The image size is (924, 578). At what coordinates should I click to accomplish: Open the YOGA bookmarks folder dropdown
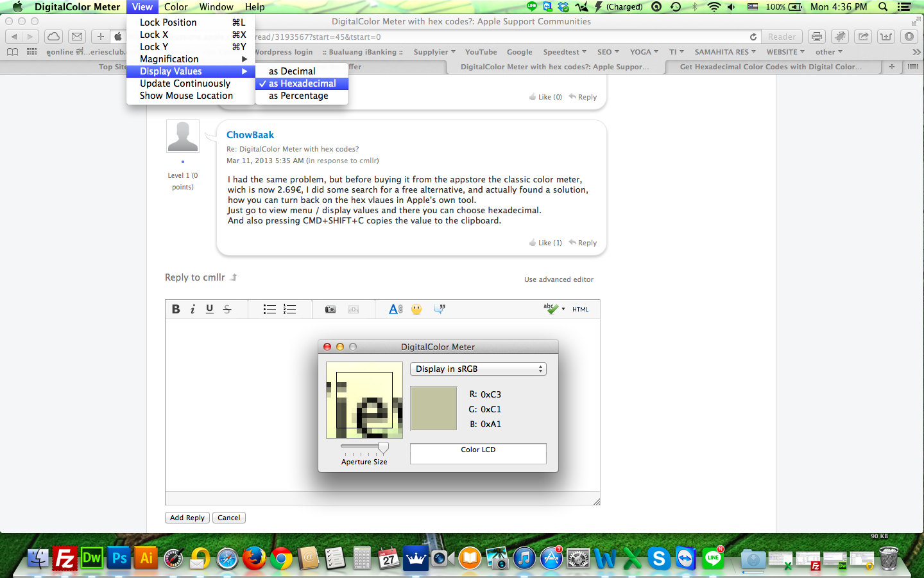[x=644, y=52]
